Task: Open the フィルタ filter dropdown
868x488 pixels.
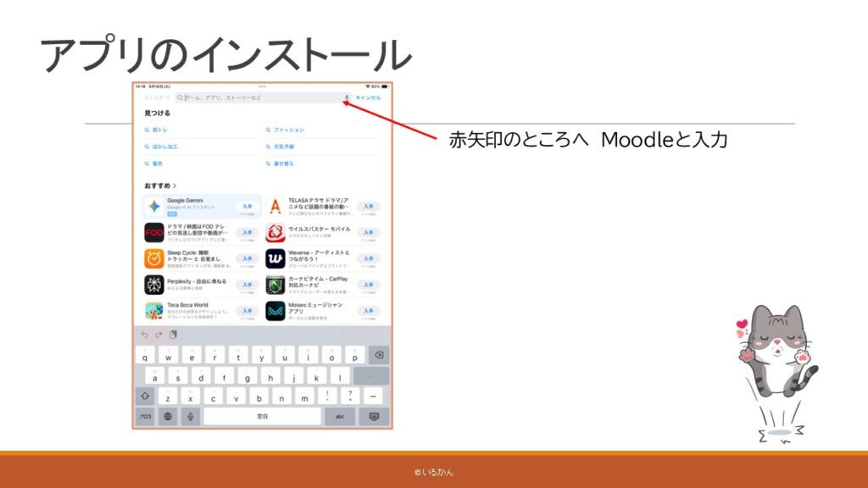Action: [156, 97]
